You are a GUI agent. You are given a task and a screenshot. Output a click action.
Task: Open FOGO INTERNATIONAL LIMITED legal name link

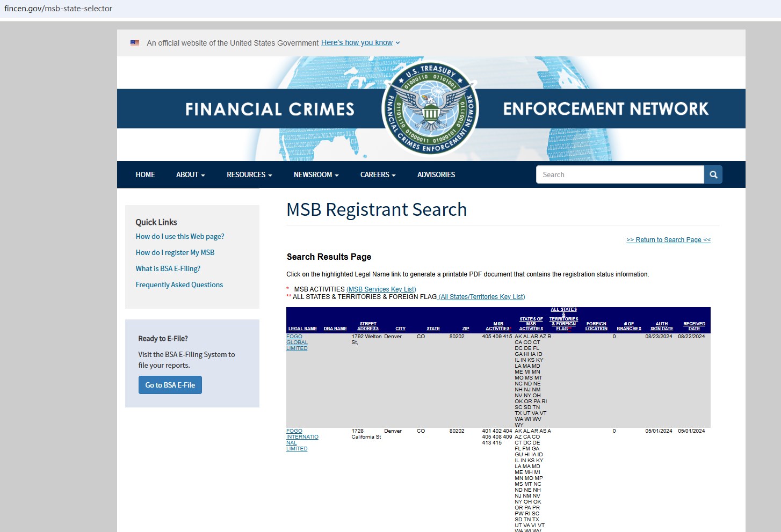pos(302,440)
